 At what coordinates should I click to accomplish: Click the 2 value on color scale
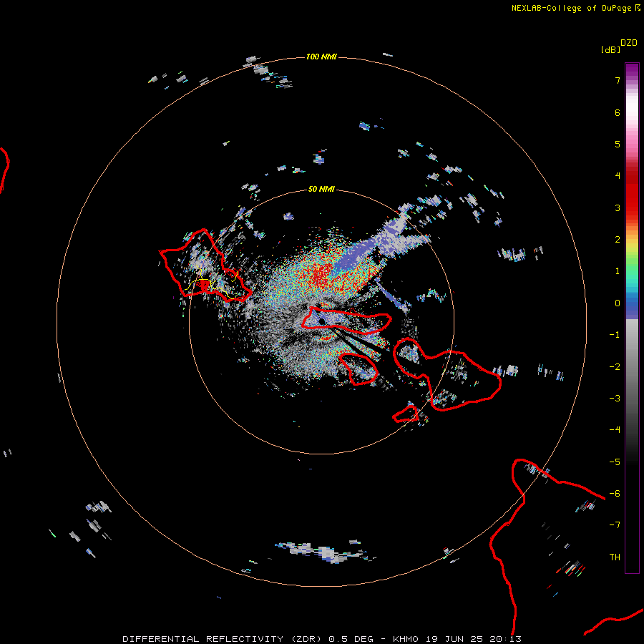[x=618, y=240]
